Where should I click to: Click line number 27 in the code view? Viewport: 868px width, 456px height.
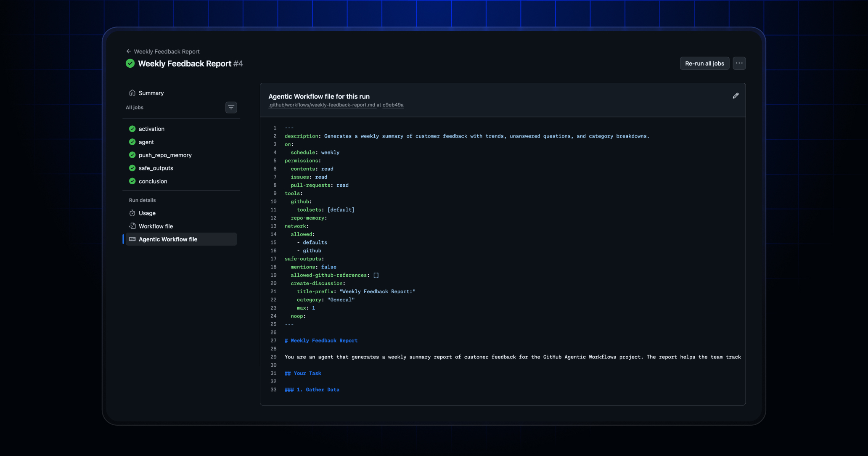coord(273,341)
